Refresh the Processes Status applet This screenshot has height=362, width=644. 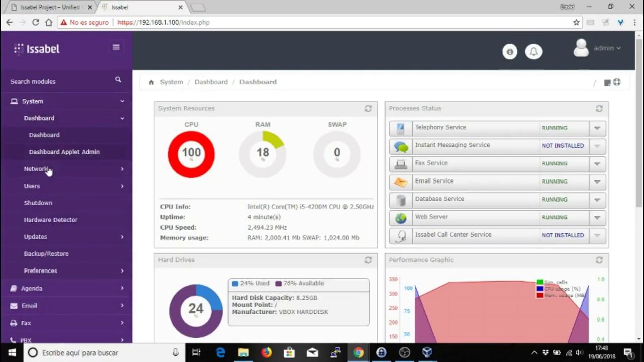599,108
